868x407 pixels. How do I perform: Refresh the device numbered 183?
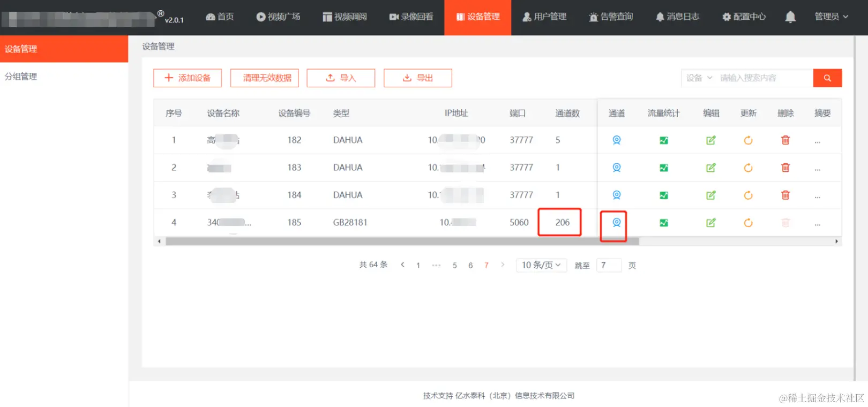pyautogui.click(x=749, y=168)
